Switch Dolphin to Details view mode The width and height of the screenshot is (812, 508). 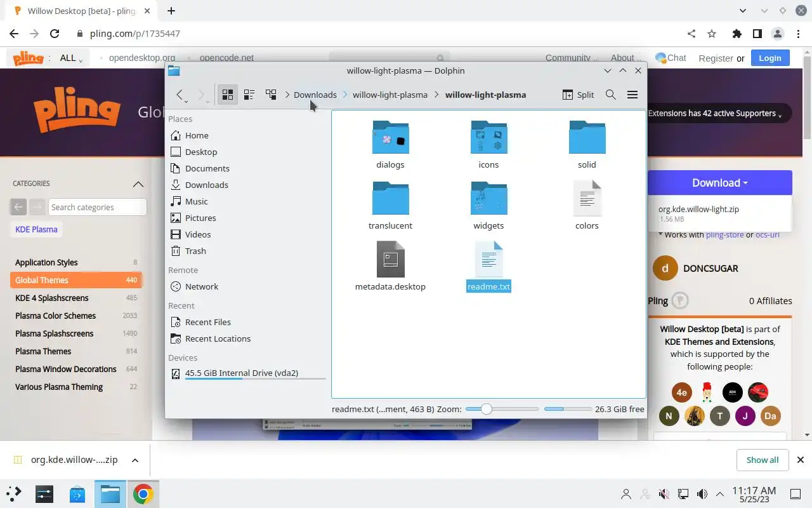pyautogui.click(x=271, y=95)
